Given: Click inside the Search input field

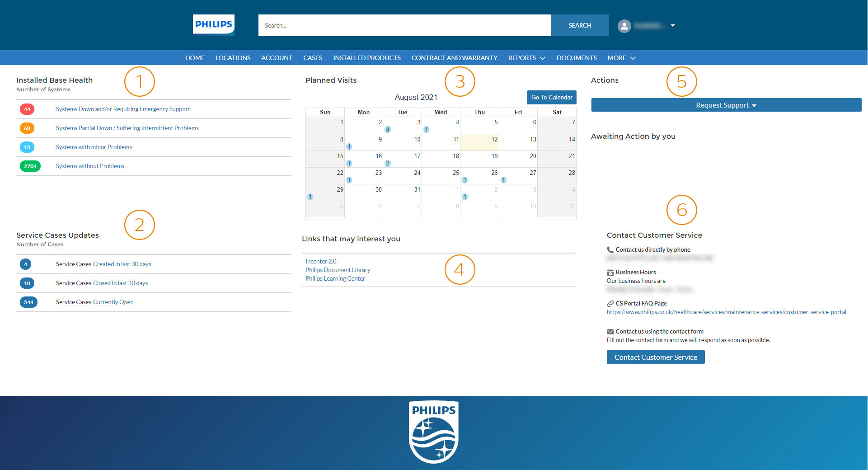Looking at the screenshot, I should [404, 25].
